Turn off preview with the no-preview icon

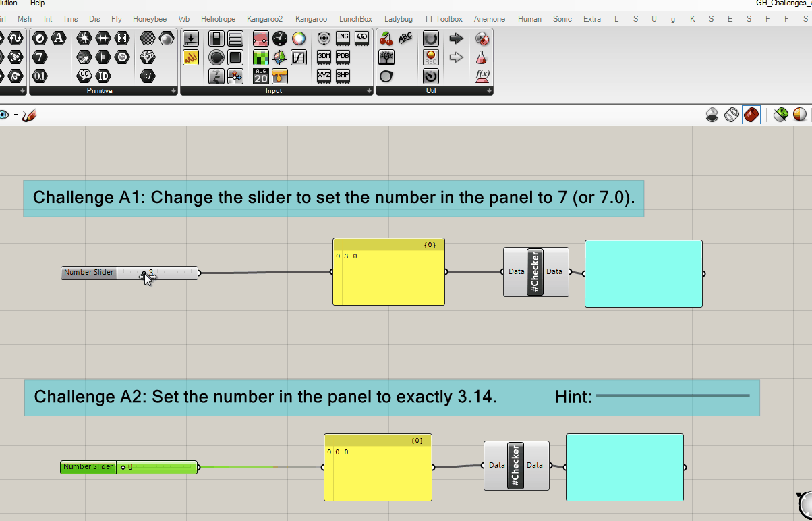712,115
